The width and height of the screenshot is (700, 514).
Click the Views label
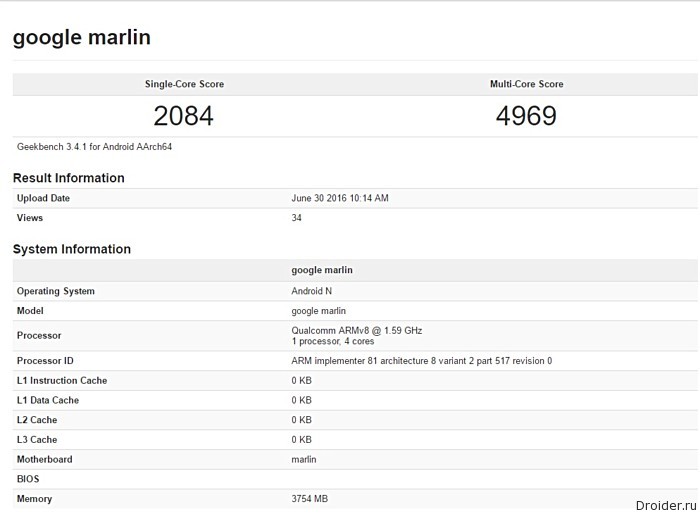tap(30, 218)
